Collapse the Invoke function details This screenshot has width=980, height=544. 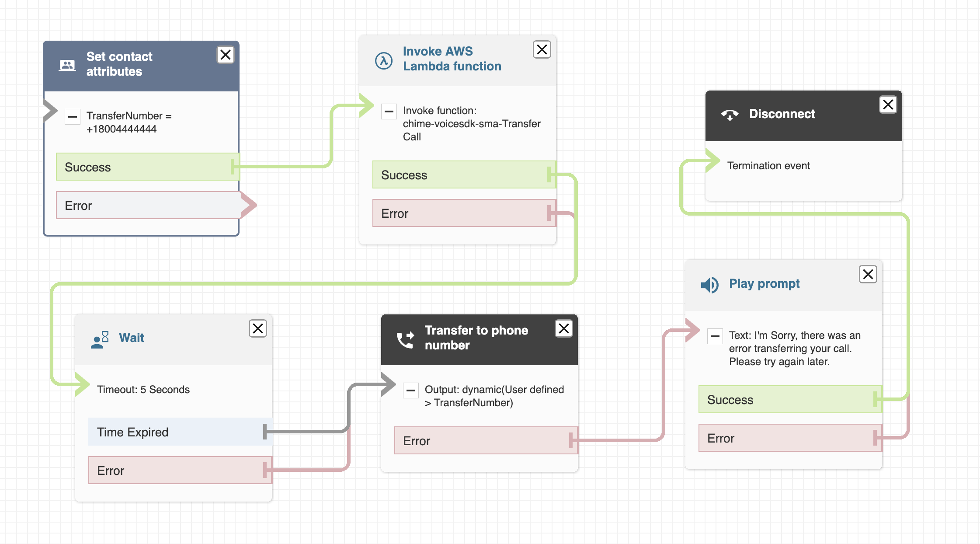pyautogui.click(x=389, y=111)
